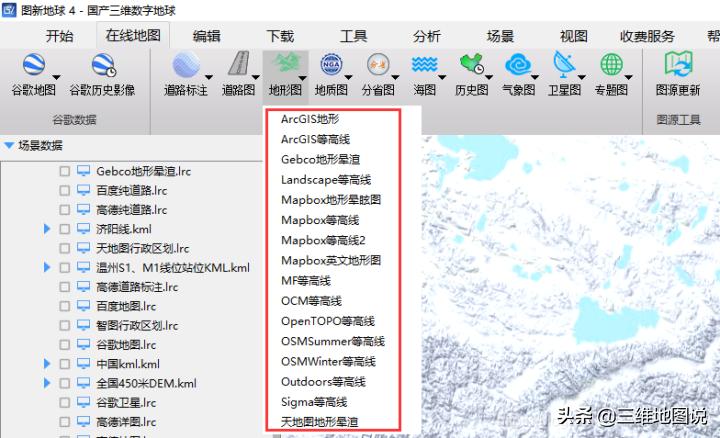
Task: Open the 海图 sea chart icon
Action: click(424, 65)
